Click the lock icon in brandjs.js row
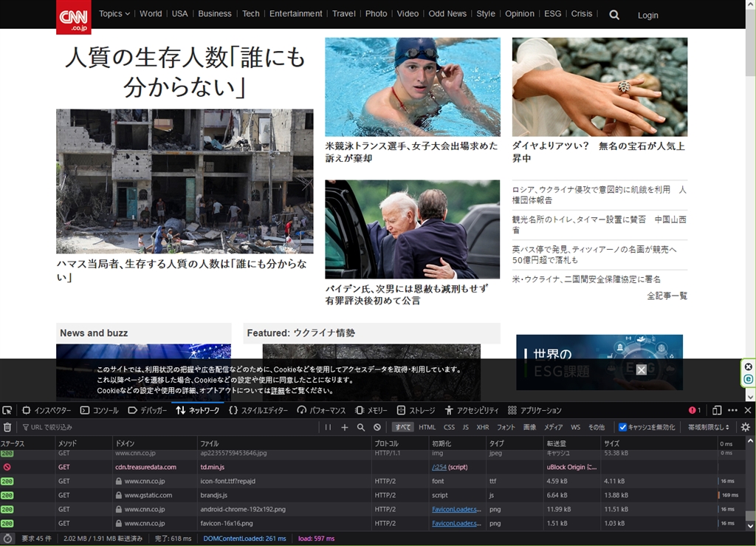The height and width of the screenshot is (546, 756). [x=119, y=495]
